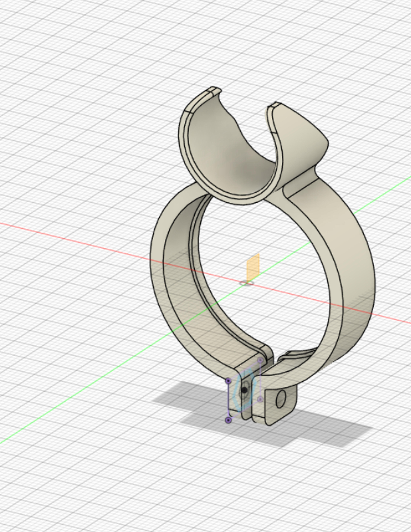Select the faded purple sketch point at lower right
The height and width of the screenshot is (532, 411).
coord(260,399)
